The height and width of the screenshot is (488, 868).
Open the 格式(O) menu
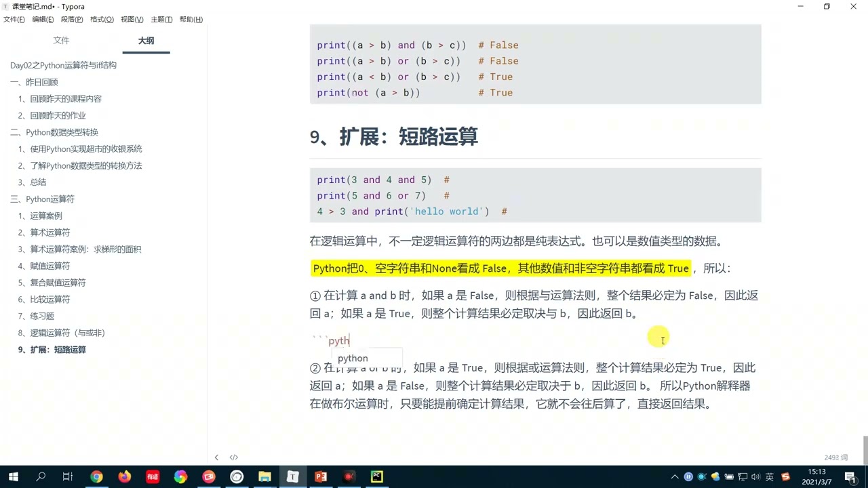coord(102,20)
